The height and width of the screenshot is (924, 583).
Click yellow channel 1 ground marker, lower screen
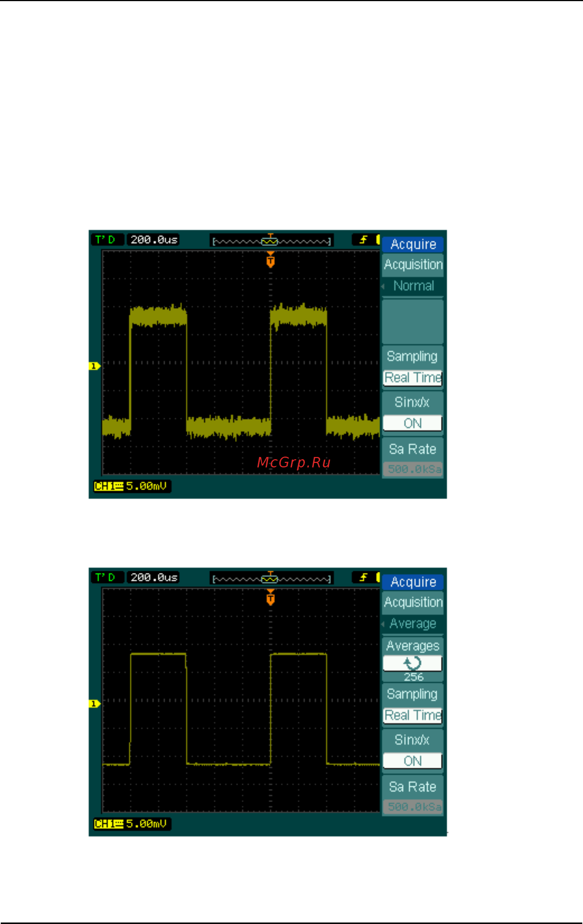pos(94,704)
